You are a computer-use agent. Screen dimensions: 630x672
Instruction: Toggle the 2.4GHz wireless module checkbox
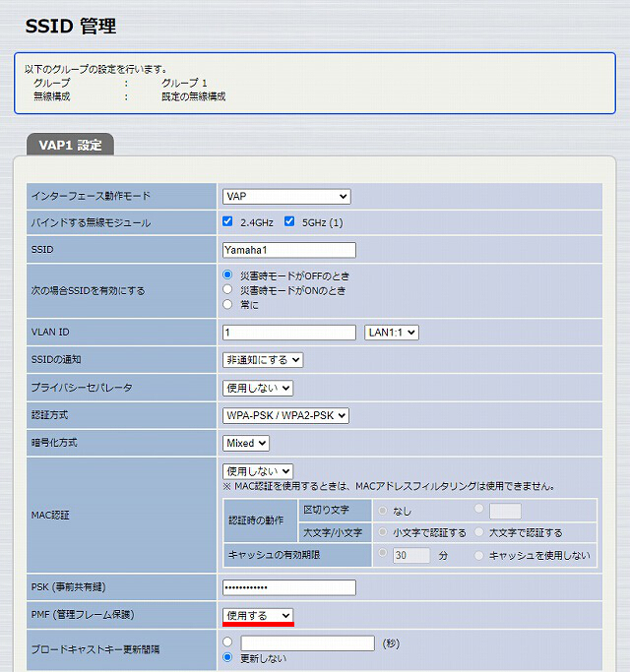coord(227,221)
